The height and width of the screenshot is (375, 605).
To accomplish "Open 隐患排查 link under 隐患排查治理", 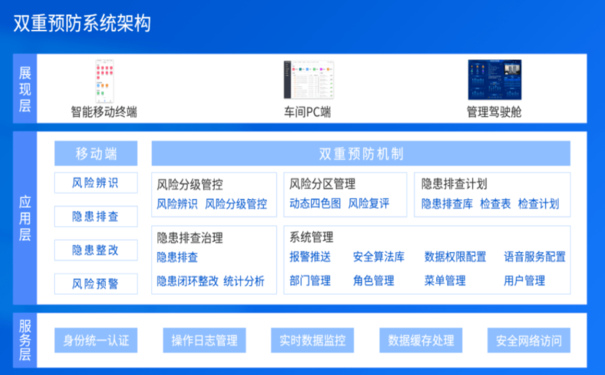I will coord(177,257).
